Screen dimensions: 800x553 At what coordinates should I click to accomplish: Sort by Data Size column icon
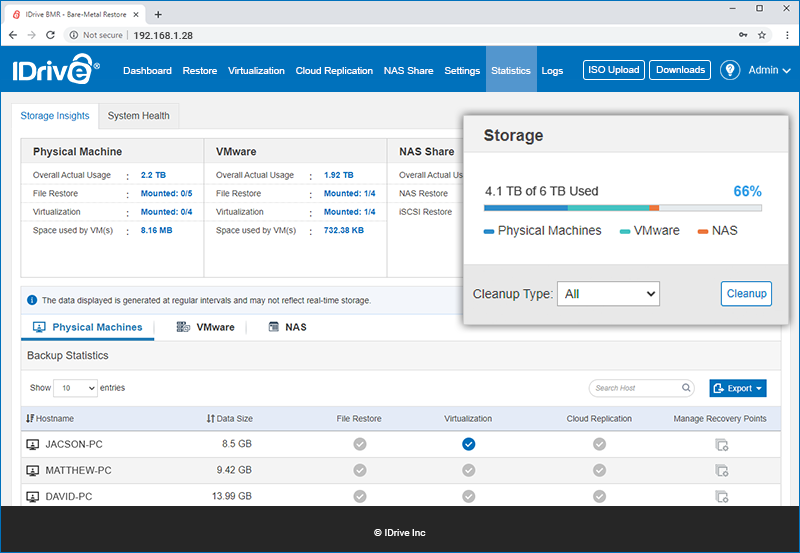(x=211, y=418)
